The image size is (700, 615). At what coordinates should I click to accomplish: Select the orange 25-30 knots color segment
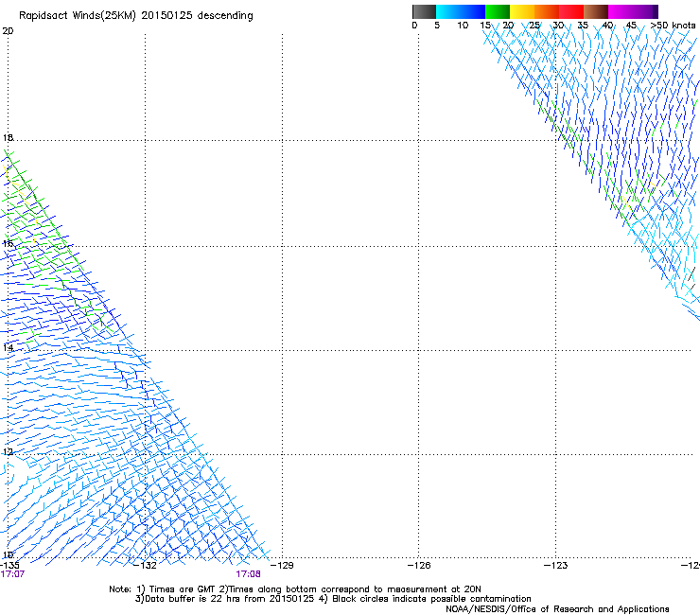click(x=547, y=11)
